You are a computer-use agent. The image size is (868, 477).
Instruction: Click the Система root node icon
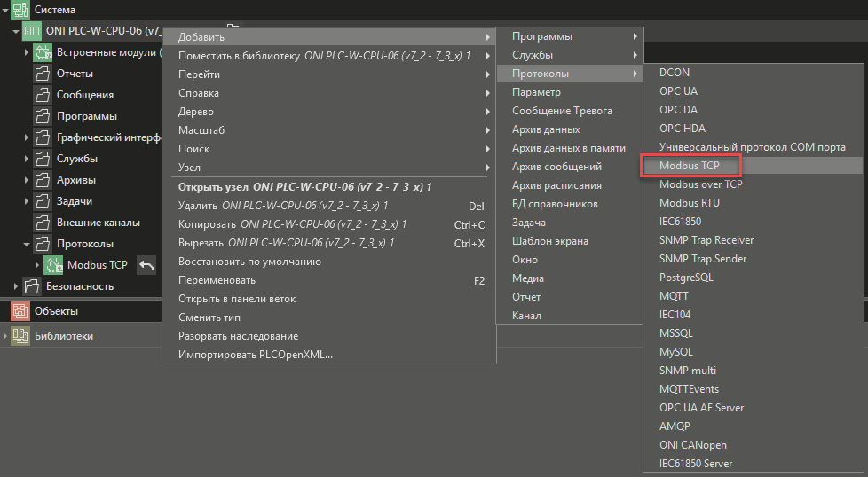(20, 10)
